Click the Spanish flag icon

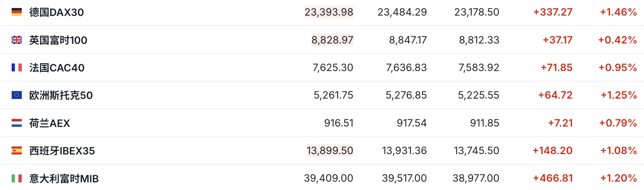tap(17, 150)
